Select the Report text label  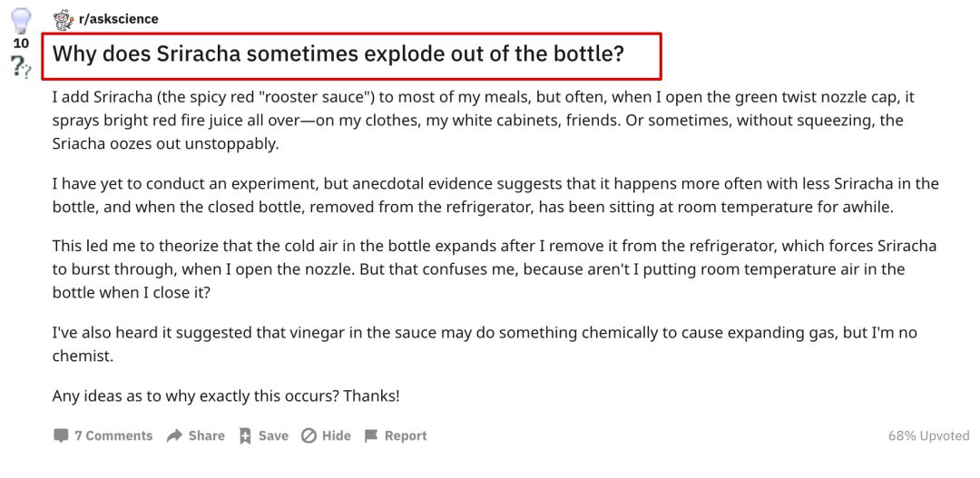pos(406,435)
